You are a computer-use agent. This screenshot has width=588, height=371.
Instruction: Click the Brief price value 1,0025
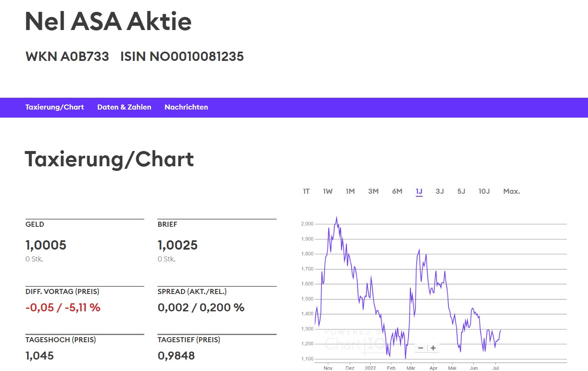pos(178,245)
